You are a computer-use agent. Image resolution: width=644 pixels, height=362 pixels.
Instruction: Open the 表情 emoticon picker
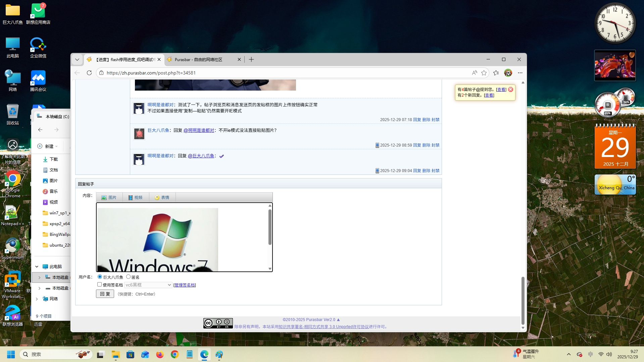point(162,198)
